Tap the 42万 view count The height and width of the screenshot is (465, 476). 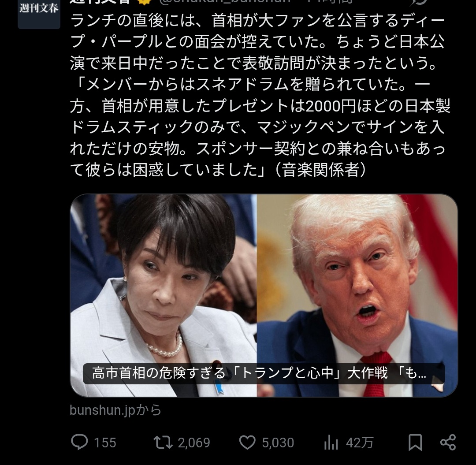(360, 443)
